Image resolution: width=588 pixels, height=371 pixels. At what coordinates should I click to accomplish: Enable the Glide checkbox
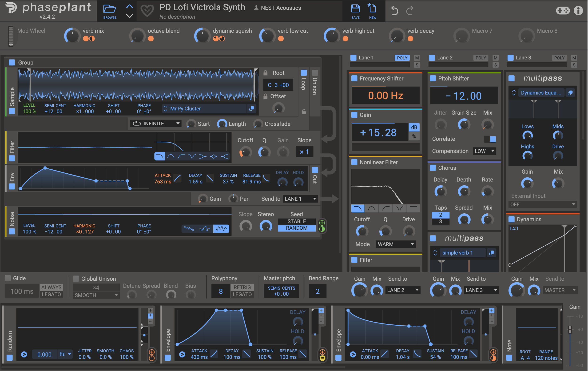point(8,278)
